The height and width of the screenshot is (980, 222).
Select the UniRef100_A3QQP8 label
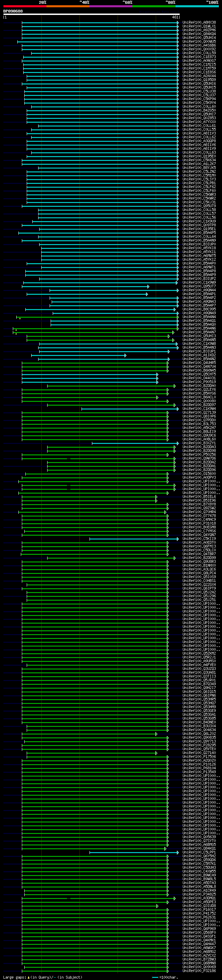199,141
